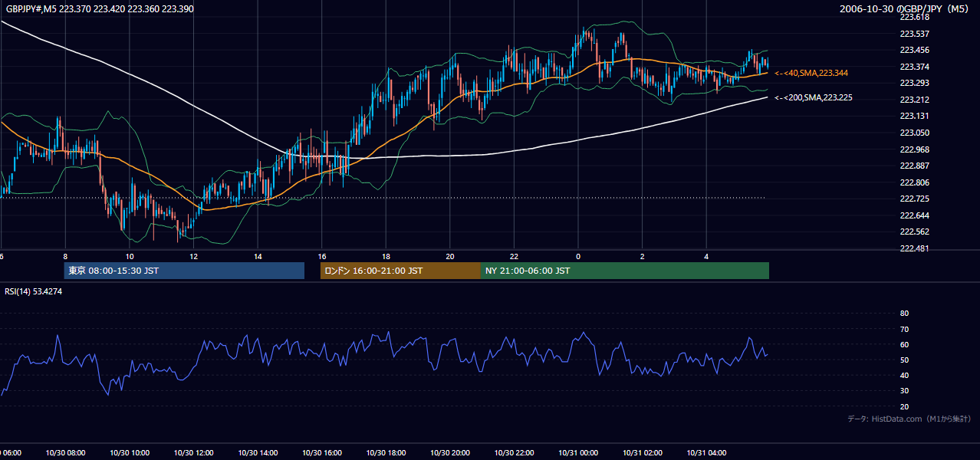
Task: Click RSI scale label 50
Action: coord(904,360)
